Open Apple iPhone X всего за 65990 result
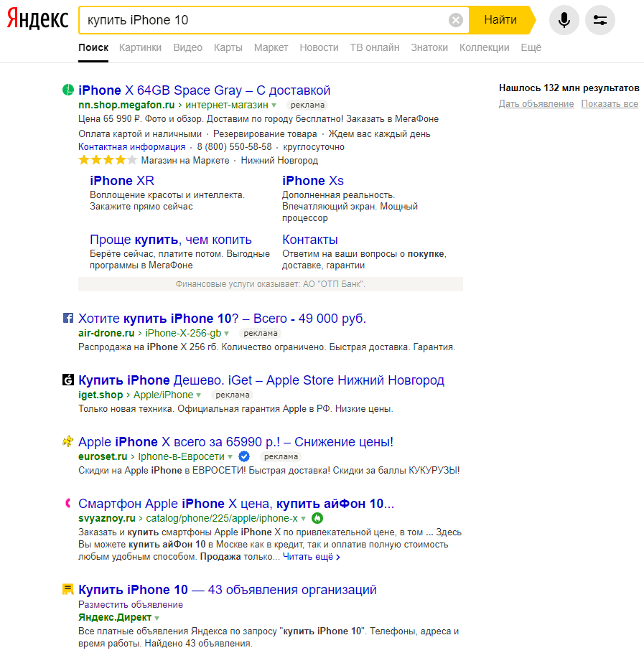 point(235,442)
